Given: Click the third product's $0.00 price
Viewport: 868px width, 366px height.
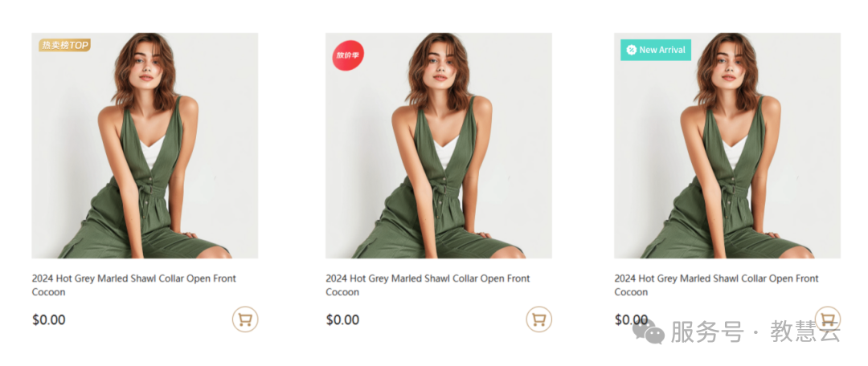Looking at the screenshot, I should click(x=631, y=320).
